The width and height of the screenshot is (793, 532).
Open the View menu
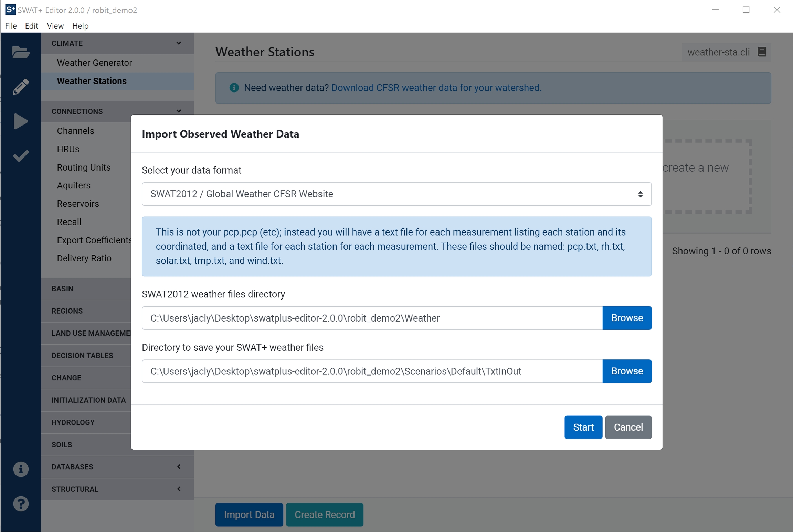(55, 26)
